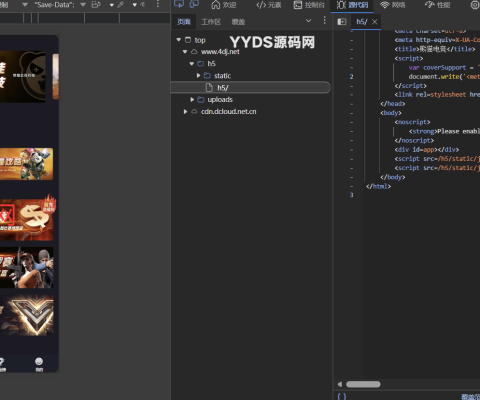
Task: Click the device posture icon beside Save-Data
Action: (x=96, y=5)
